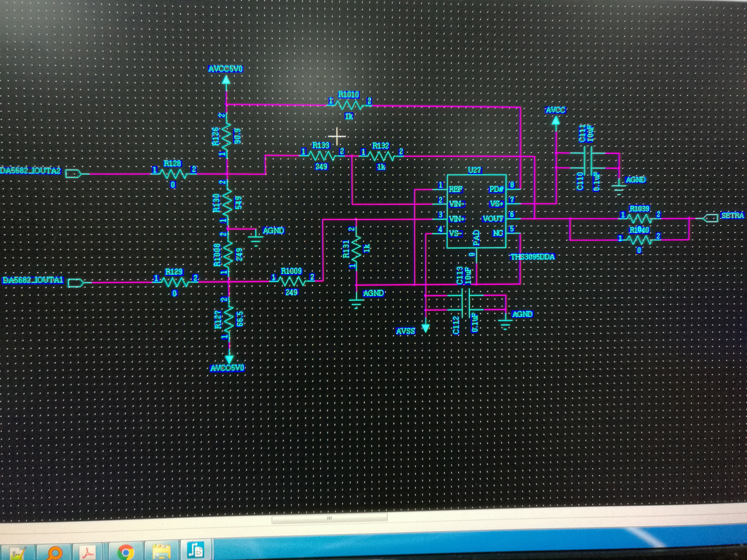Click the VS+ pin label on U27
Image resolution: width=747 pixels, height=560 pixels.
tap(497, 204)
